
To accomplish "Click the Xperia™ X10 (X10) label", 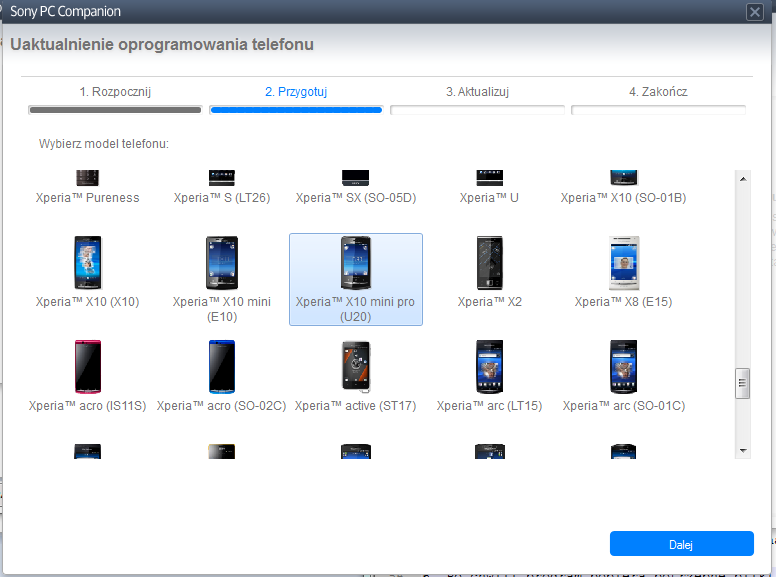I will [x=88, y=302].
